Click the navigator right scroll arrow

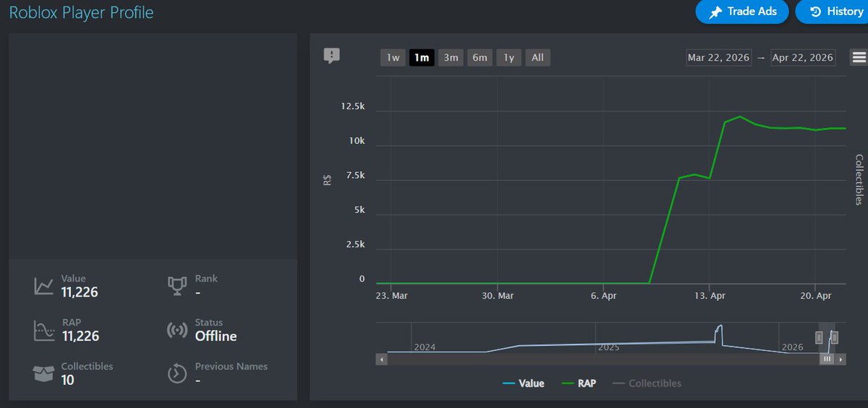click(841, 359)
